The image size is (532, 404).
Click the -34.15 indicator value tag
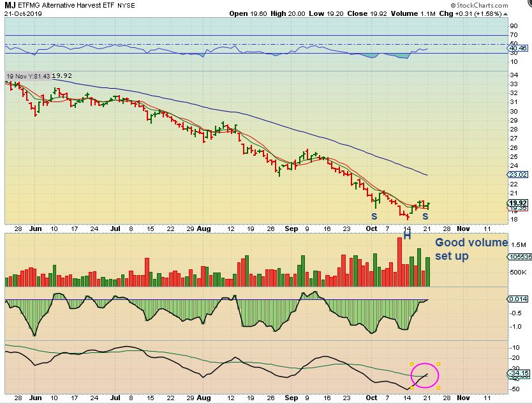pos(519,373)
